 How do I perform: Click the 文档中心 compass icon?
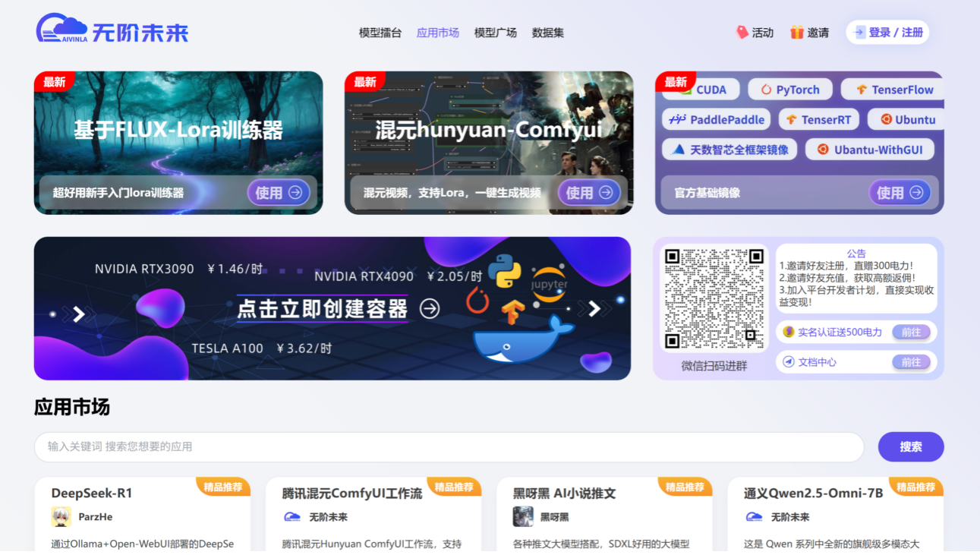pos(789,362)
